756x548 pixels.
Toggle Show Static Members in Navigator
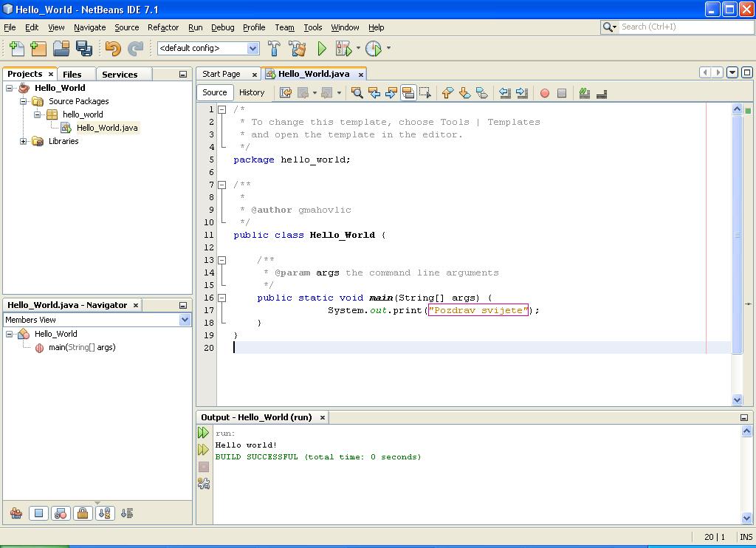(61, 513)
